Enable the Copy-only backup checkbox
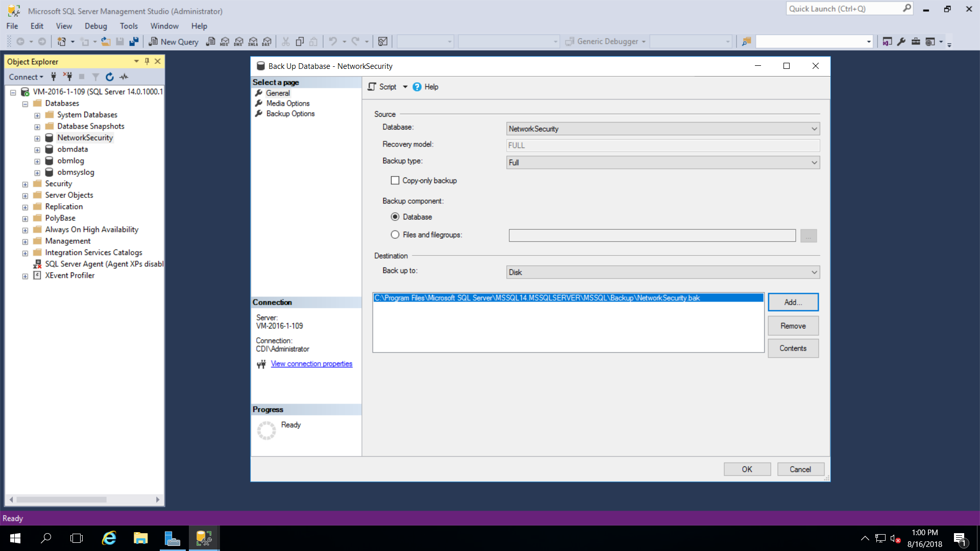The width and height of the screenshot is (980, 551). 395,181
